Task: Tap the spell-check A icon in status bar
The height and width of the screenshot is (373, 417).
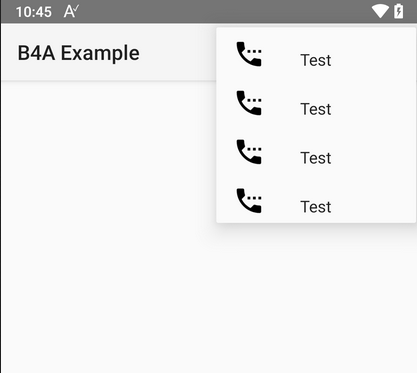Action: tap(71, 12)
